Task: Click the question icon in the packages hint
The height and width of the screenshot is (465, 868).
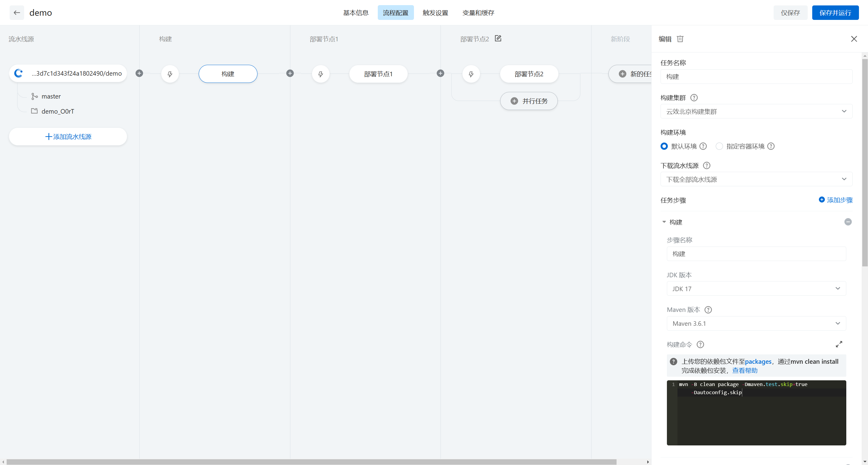Action: pyautogui.click(x=674, y=361)
